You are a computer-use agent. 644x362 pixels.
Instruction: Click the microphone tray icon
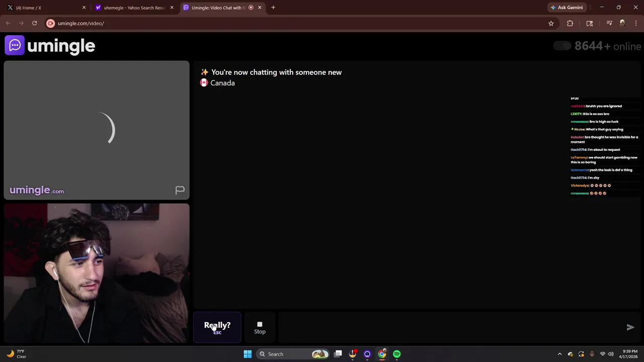coord(592,354)
